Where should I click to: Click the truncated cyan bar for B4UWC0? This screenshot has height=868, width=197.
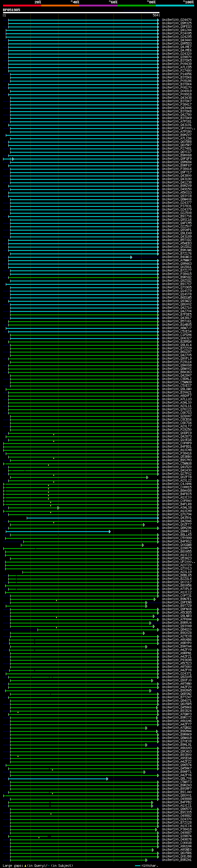70,257
